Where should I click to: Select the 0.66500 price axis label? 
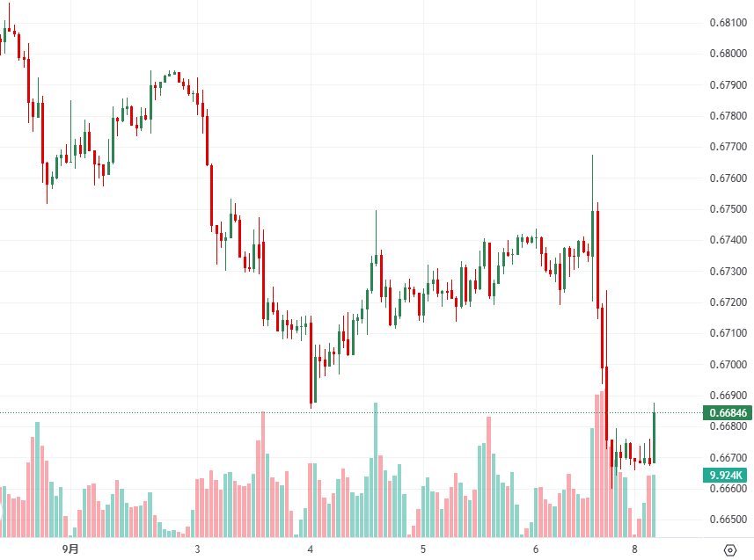coord(727,520)
